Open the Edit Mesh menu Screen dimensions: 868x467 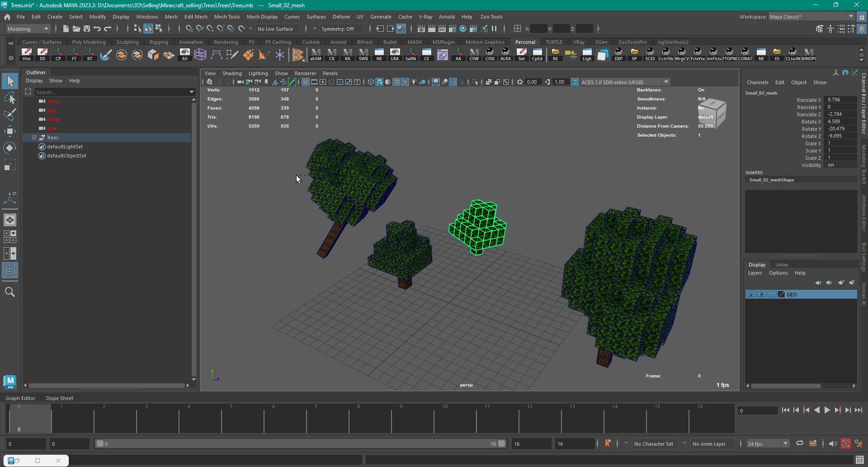click(196, 17)
